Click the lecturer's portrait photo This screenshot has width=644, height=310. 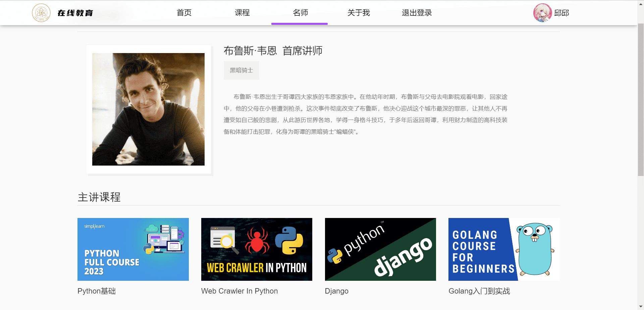pyautogui.click(x=148, y=109)
